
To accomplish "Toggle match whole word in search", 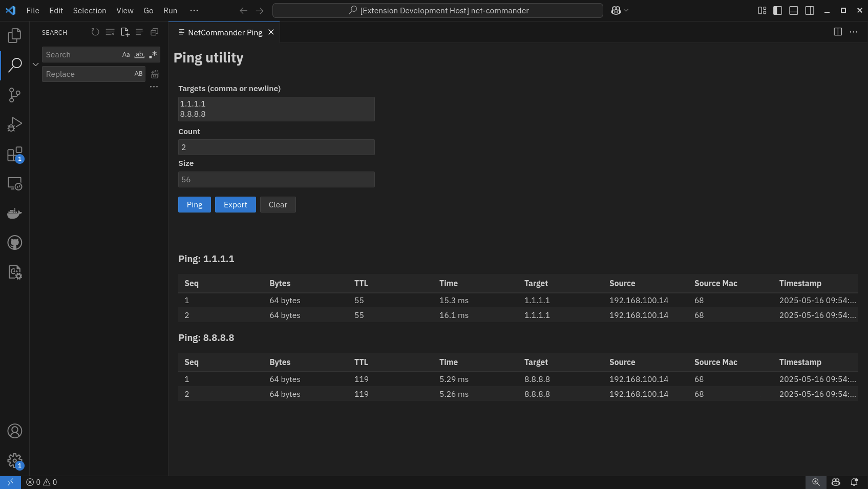I will tap(139, 54).
